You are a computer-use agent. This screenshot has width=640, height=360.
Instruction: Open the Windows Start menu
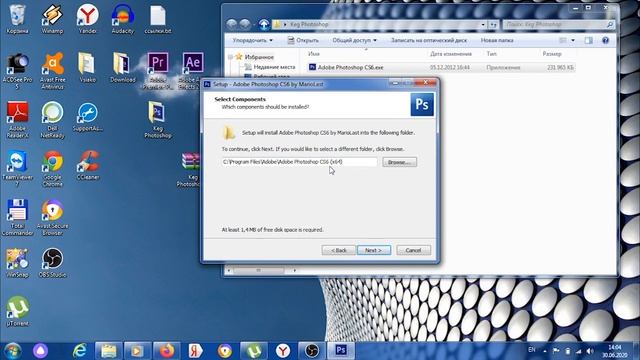click(x=12, y=351)
